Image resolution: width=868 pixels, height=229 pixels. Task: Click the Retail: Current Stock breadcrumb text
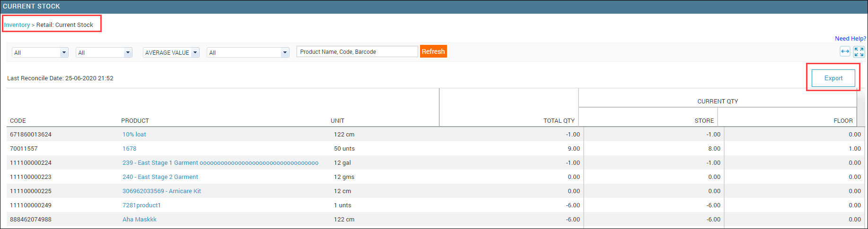[x=65, y=25]
